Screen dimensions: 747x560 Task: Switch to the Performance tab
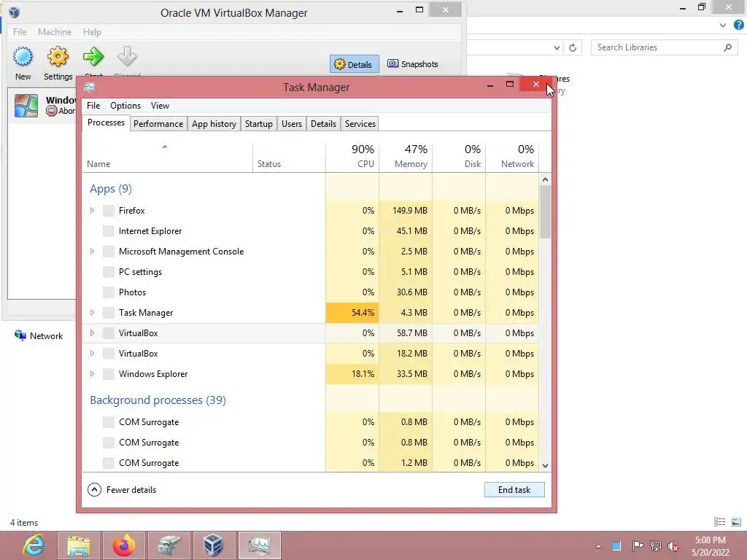point(158,124)
